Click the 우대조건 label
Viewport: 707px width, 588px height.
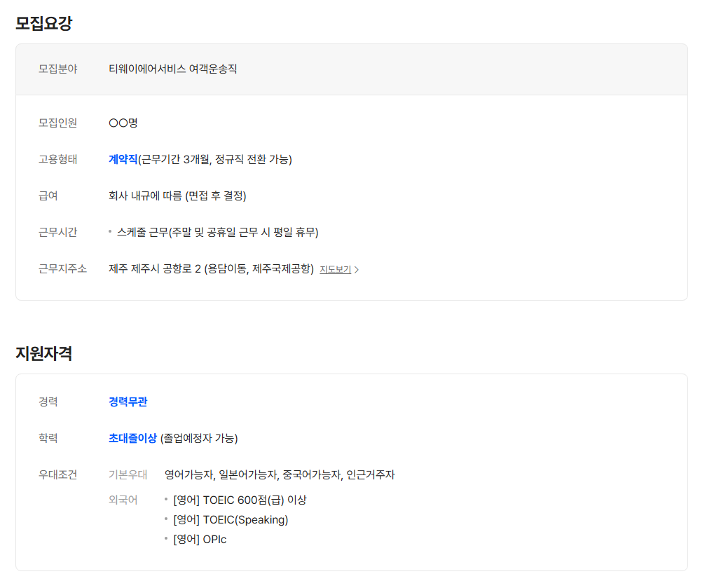click(x=57, y=474)
